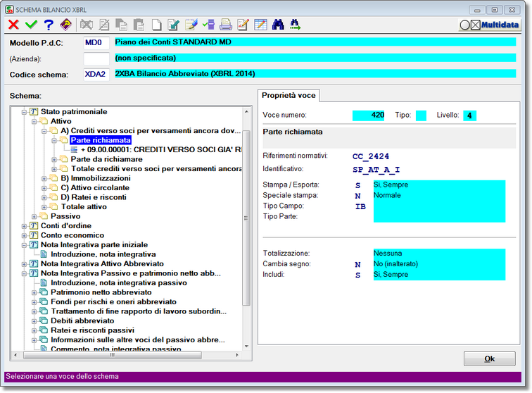This screenshot has height=393, width=532.
Task: Select Totale crediti verso soci tree item
Action: (156, 169)
